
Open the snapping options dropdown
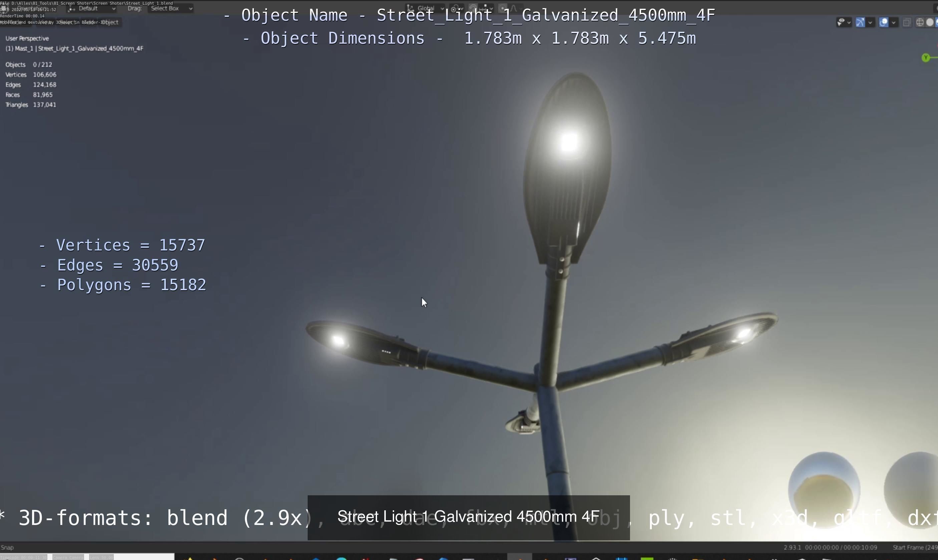(x=487, y=8)
